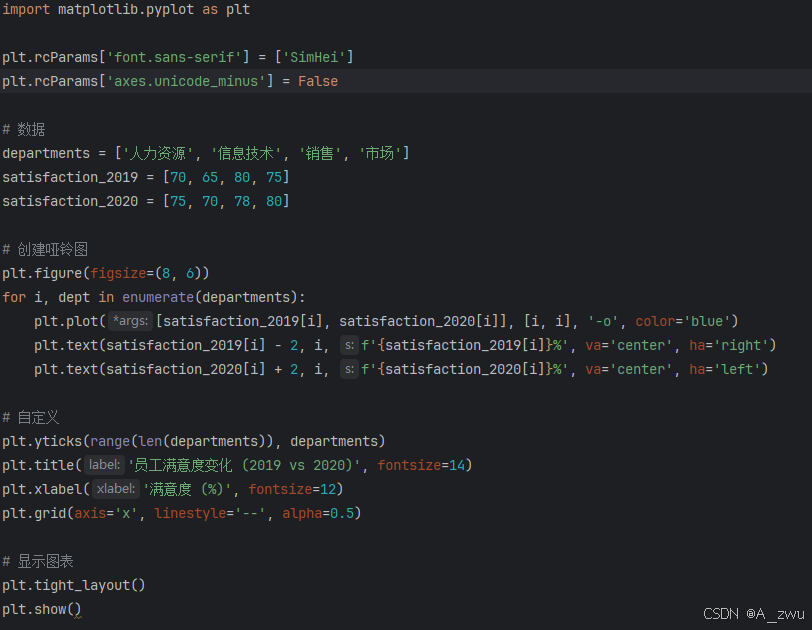Click the '满意度 (%)' label string
The width and height of the screenshot is (812, 630).
pyautogui.click(x=187, y=489)
